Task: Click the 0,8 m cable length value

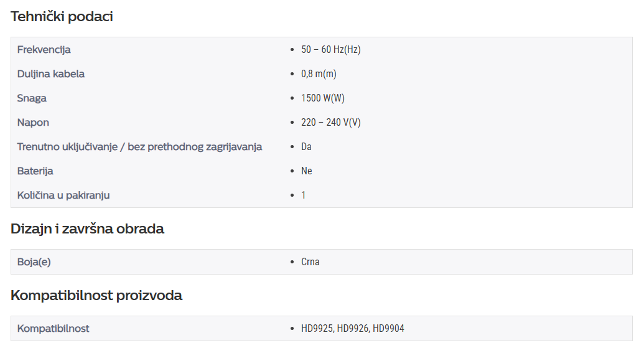Action: tap(319, 74)
